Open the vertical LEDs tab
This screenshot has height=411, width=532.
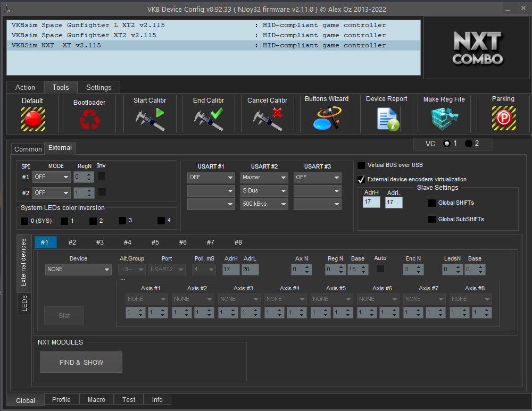[x=24, y=303]
